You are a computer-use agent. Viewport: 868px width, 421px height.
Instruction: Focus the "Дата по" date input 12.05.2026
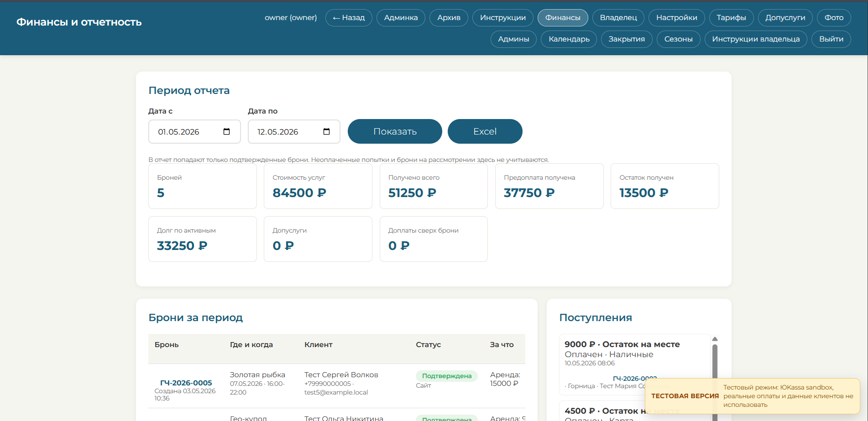[x=294, y=132]
